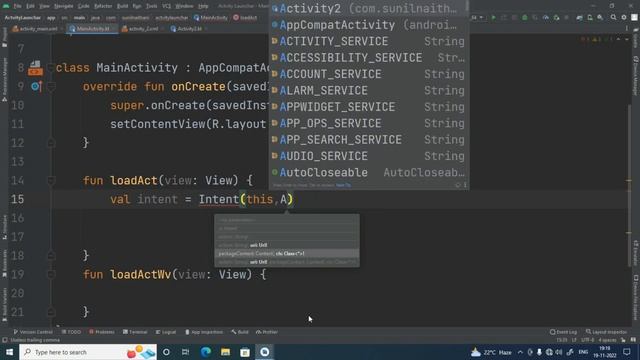Click line number 17 in gutter
Image resolution: width=640 pixels, height=360 pixels.
pos(18,237)
